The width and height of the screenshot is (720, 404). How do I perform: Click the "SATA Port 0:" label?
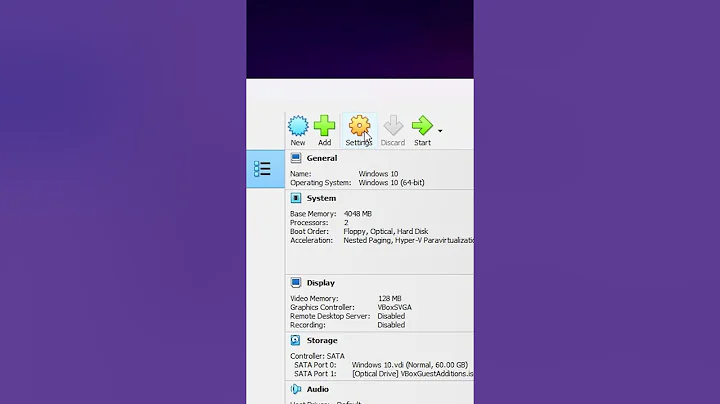315,365
